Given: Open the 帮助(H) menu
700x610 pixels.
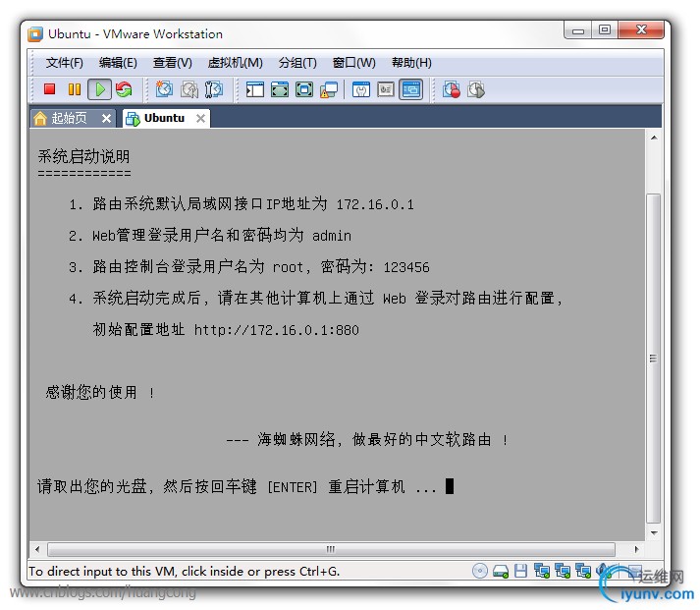Looking at the screenshot, I should tap(411, 63).
